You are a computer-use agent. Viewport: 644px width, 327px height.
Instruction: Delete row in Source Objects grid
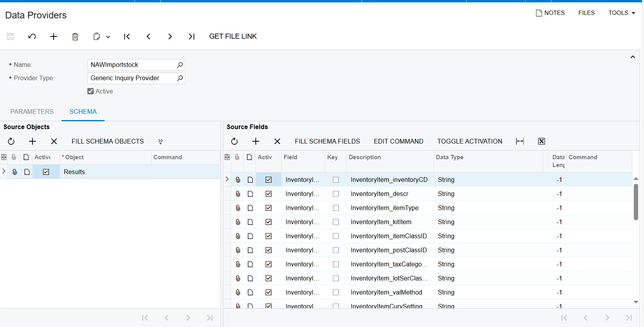[x=54, y=141]
